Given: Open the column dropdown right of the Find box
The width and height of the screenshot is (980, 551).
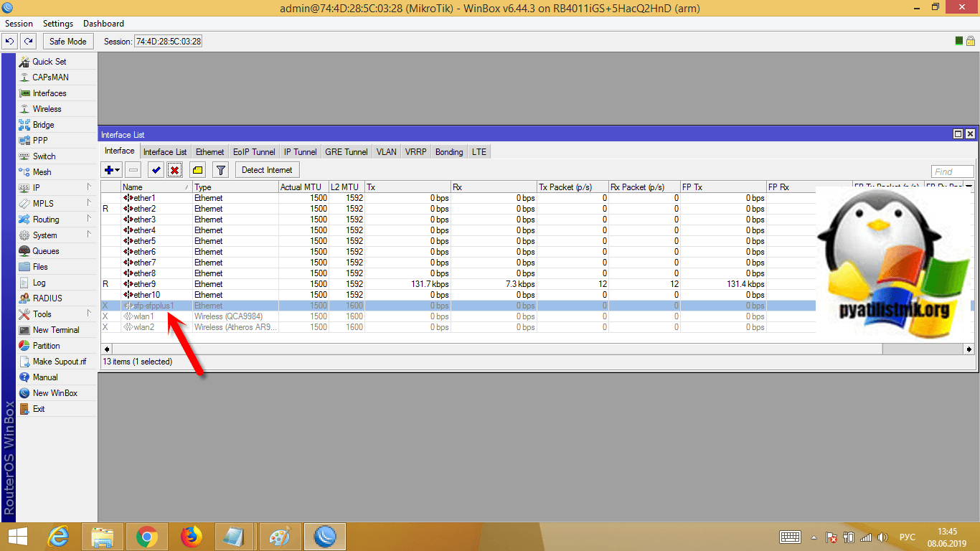Looking at the screenshot, I should [x=969, y=185].
